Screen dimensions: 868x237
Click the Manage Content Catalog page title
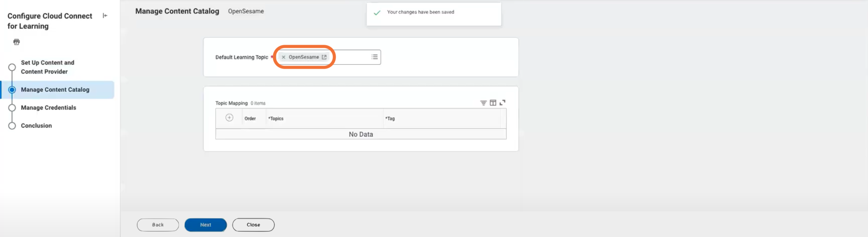click(177, 11)
